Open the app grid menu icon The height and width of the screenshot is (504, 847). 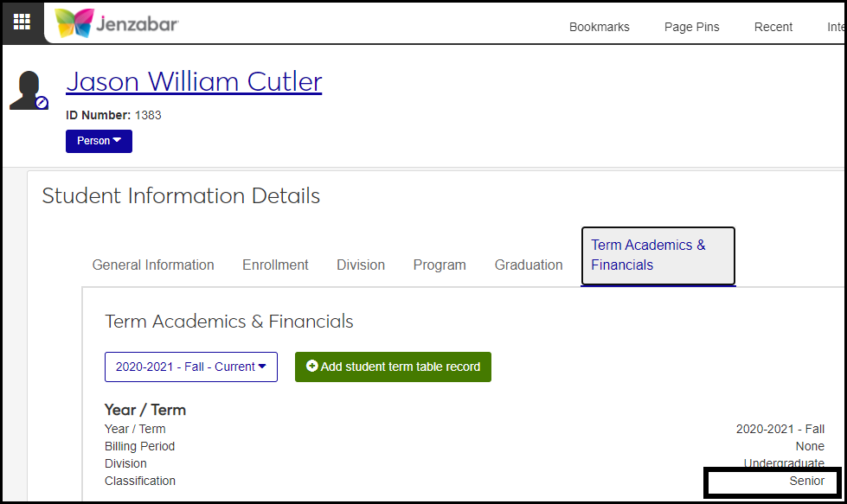click(x=22, y=22)
